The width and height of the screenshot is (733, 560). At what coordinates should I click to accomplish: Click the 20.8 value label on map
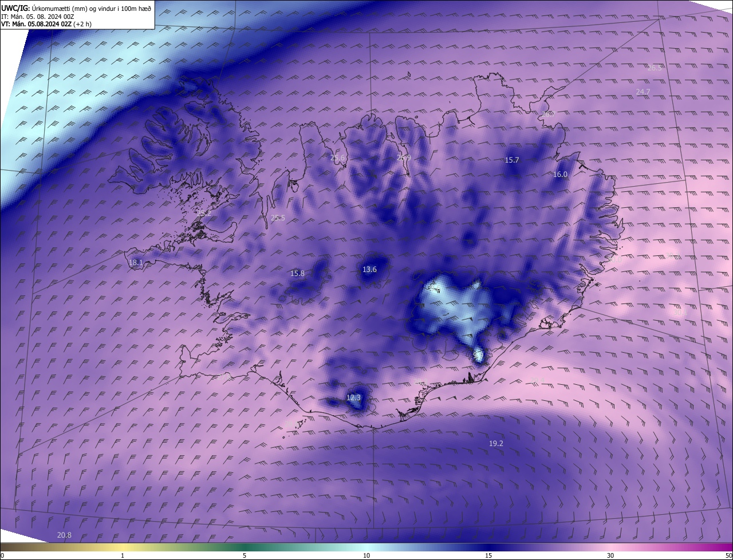[65, 535]
